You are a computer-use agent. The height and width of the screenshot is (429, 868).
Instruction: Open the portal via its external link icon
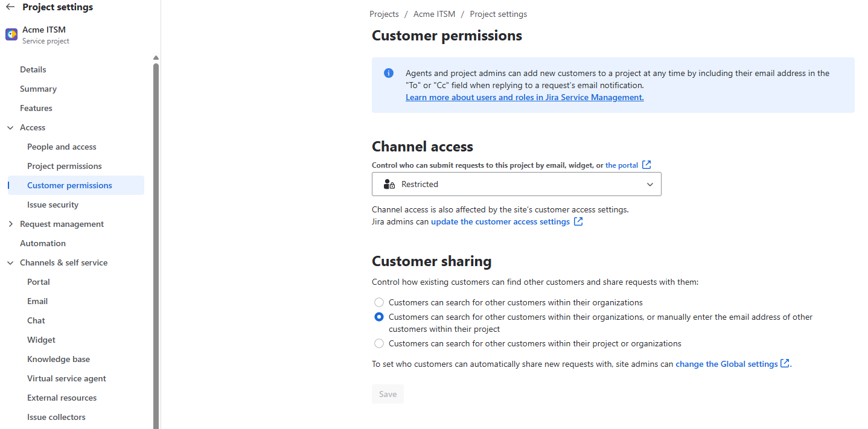click(x=646, y=164)
